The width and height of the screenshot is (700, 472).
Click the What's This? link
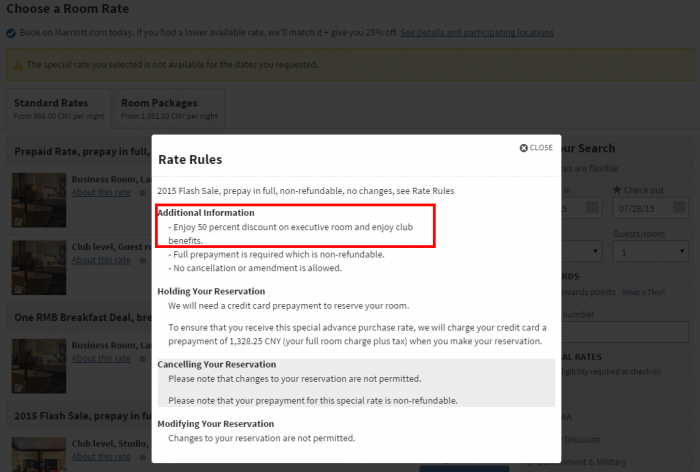pyautogui.click(x=643, y=292)
